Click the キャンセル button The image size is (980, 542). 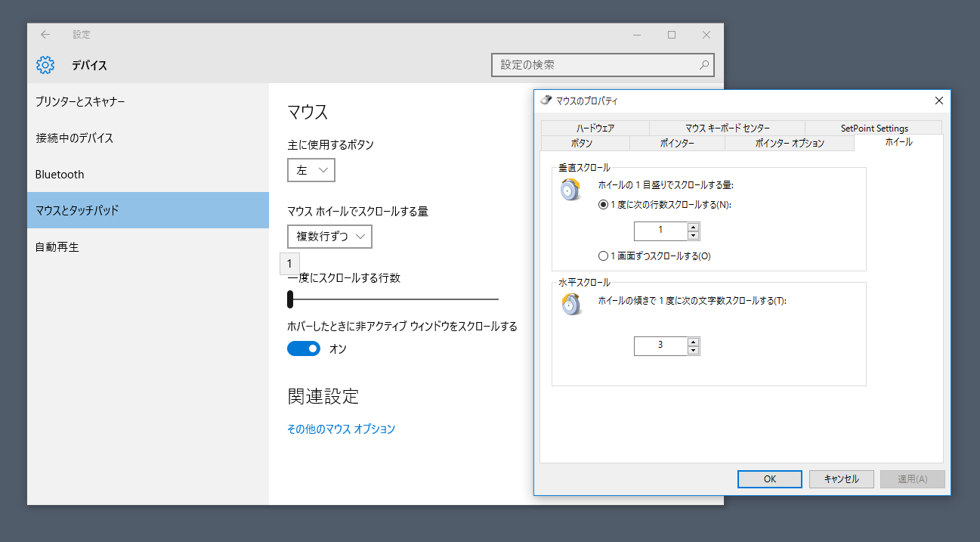pos(841,479)
